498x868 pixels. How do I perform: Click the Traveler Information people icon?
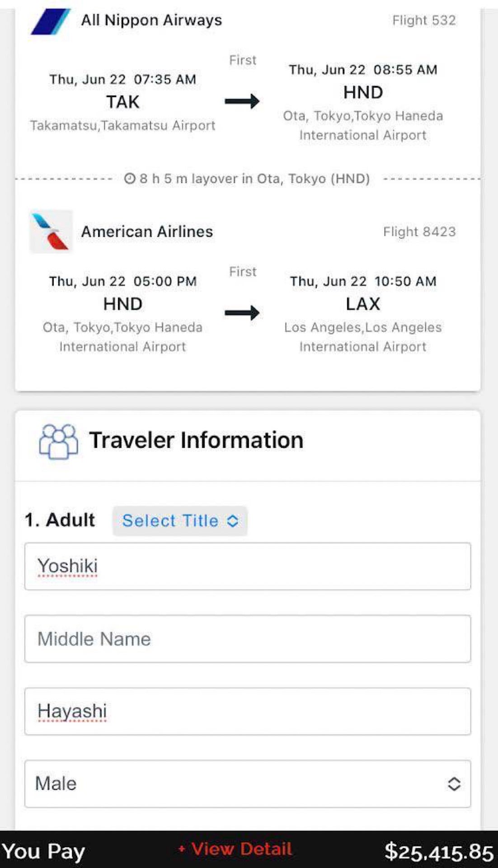58,441
